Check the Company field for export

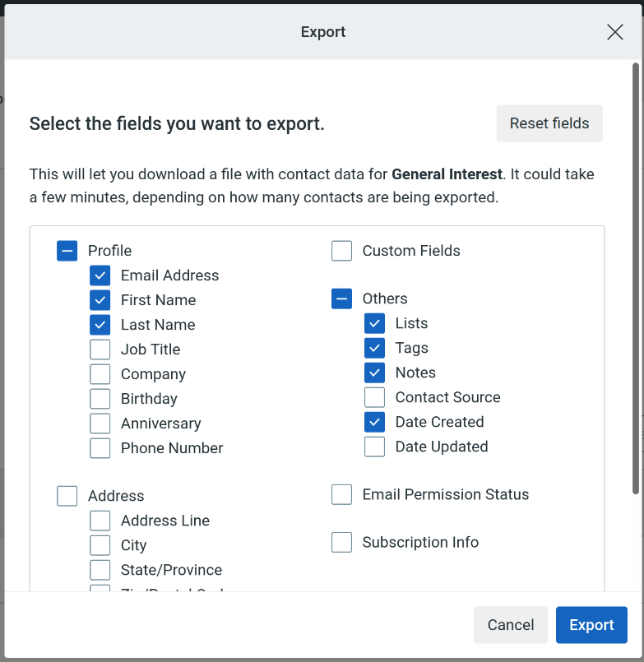(100, 373)
